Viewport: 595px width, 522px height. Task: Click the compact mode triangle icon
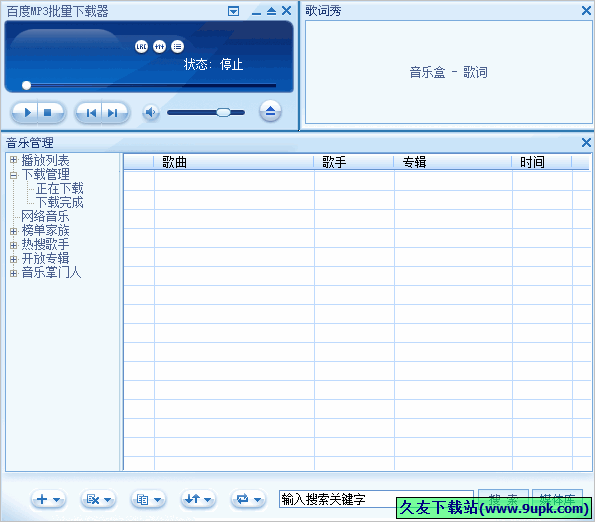271,11
